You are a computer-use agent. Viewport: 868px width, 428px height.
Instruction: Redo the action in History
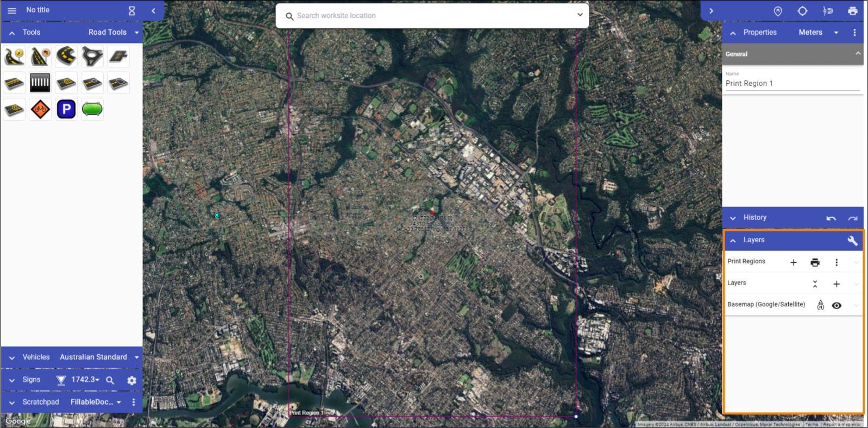853,218
